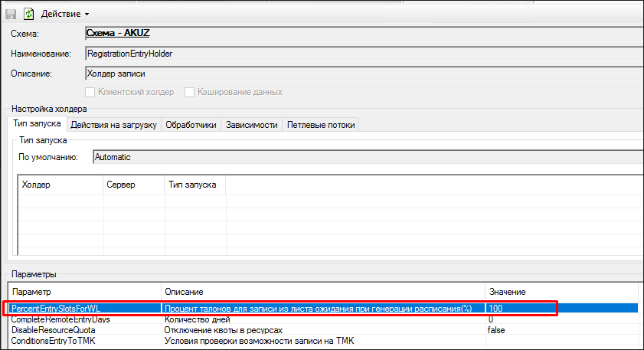Click the Save diskette icon
This screenshot has height=350, width=644.
[11, 14]
